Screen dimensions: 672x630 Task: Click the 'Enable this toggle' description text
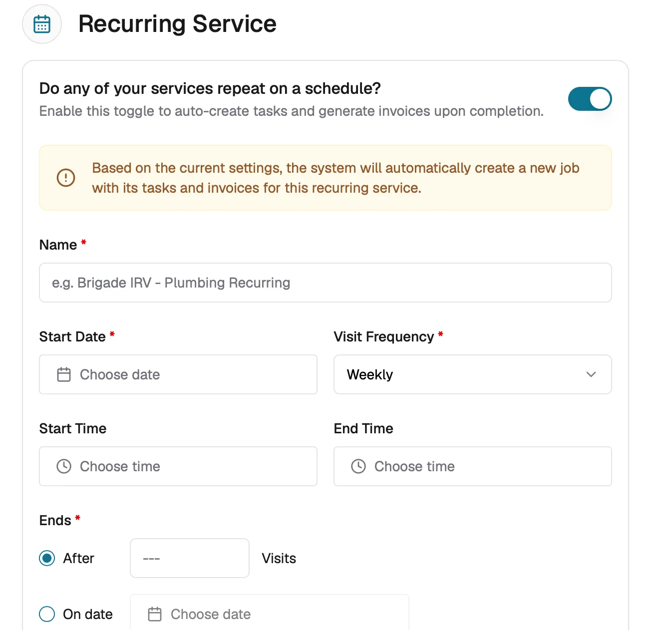click(292, 111)
